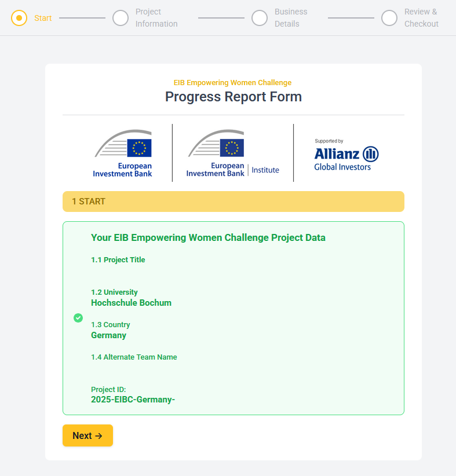Viewport: 456px width, 476px height.
Task: Jump to Review & Checkout step label
Action: tap(421, 17)
